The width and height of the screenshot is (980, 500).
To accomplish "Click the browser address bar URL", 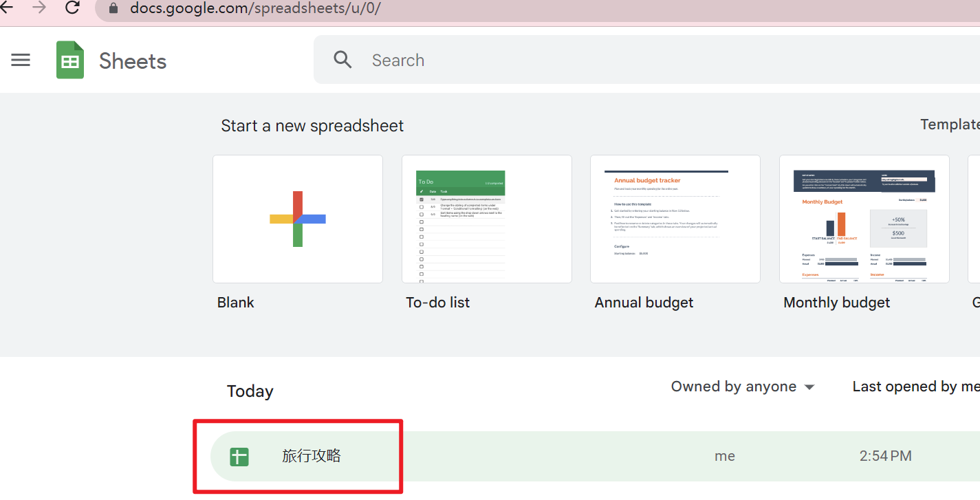I will point(256,9).
